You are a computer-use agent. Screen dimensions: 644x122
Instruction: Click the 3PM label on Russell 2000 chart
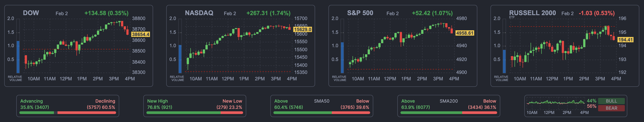(x=600, y=79)
